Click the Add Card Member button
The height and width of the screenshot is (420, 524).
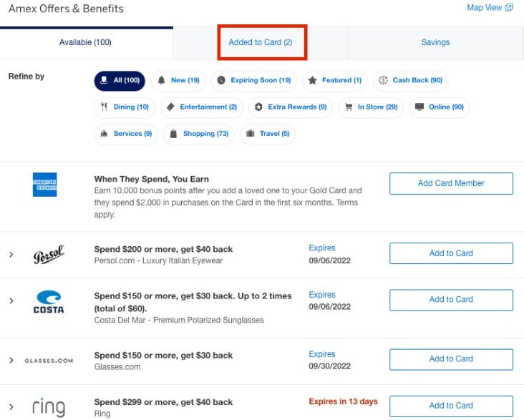(x=451, y=183)
